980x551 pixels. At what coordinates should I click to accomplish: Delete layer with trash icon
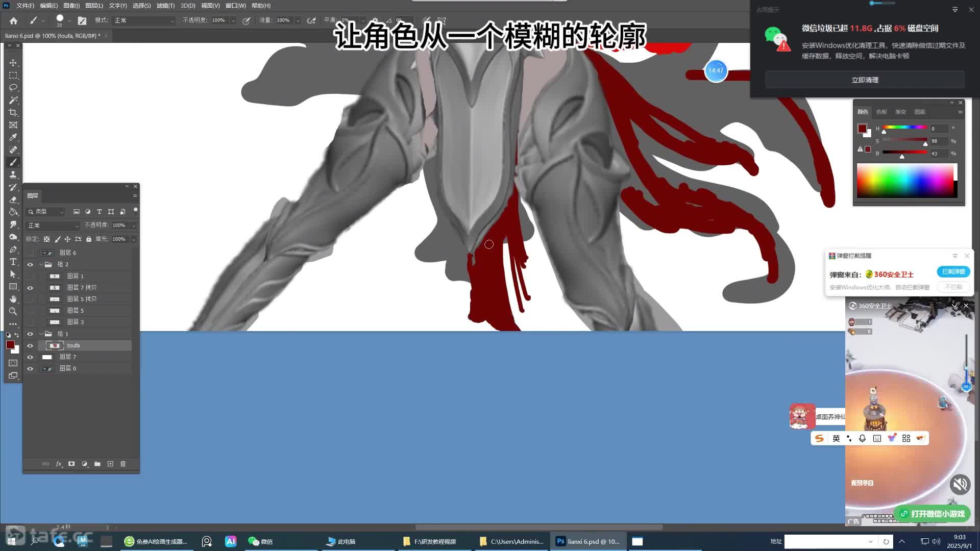tap(123, 464)
